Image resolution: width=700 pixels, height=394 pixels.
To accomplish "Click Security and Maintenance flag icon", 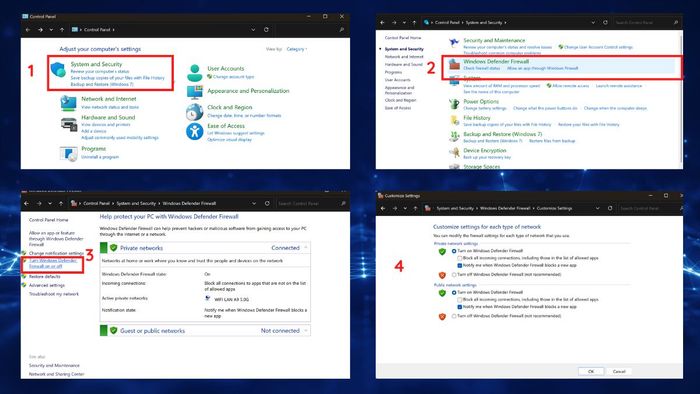I will [x=454, y=42].
